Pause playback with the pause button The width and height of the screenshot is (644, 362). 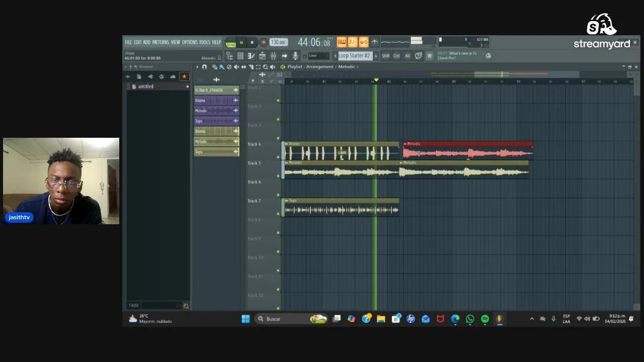[x=242, y=43]
